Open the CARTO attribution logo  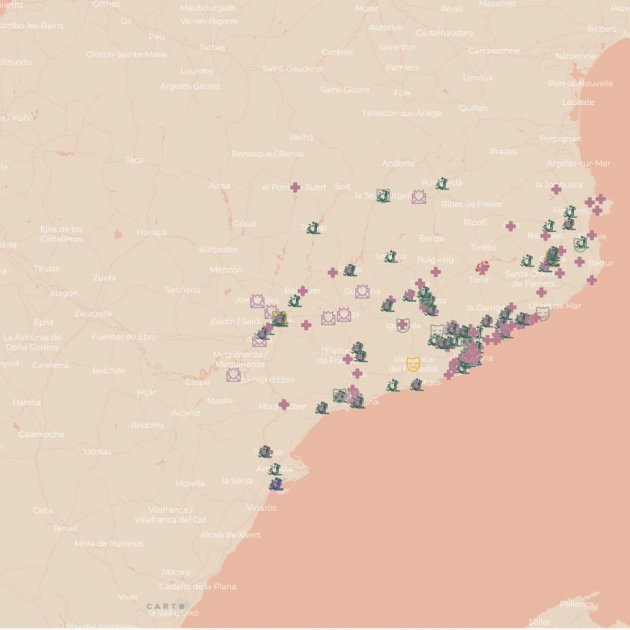[x=165, y=606]
